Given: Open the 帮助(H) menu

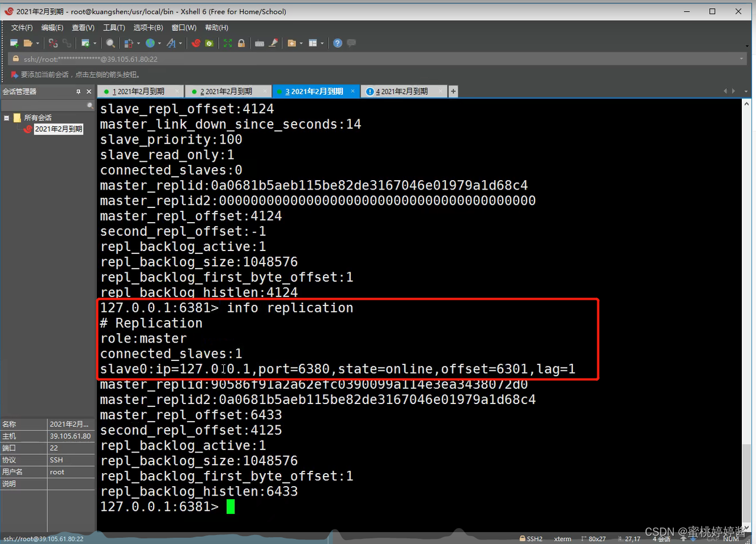Looking at the screenshot, I should pos(216,28).
